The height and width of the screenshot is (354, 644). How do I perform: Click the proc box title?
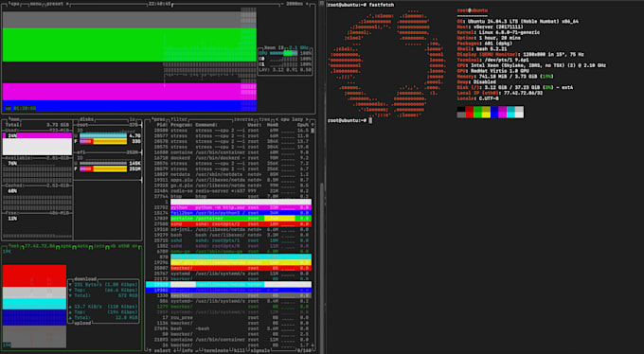point(158,119)
